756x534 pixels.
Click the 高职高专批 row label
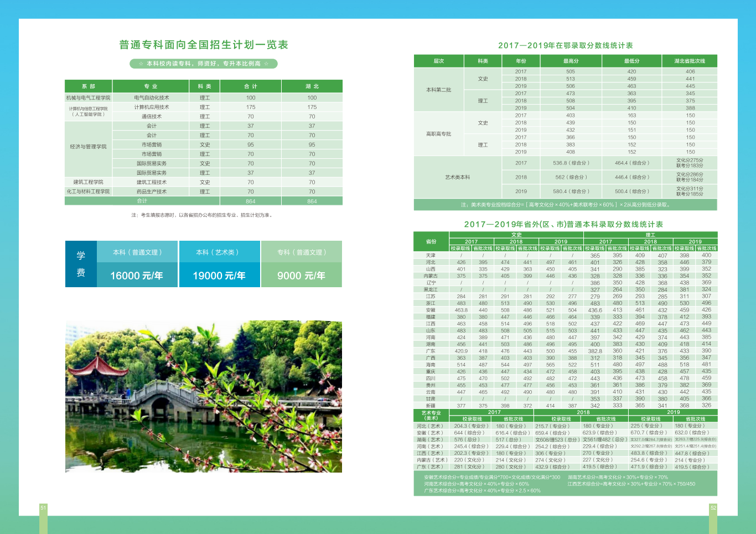click(x=439, y=134)
